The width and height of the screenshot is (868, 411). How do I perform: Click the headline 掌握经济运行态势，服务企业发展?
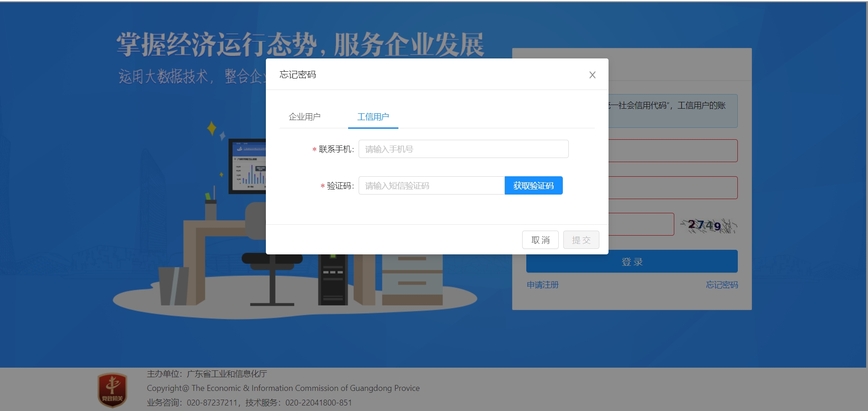(300, 45)
